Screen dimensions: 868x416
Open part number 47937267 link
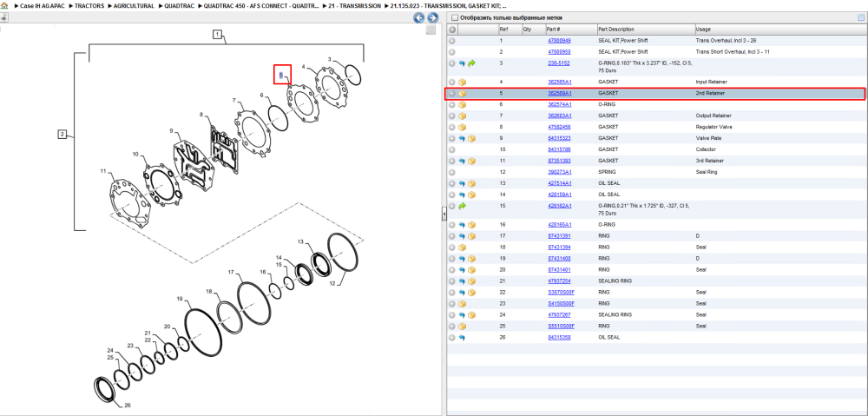(x=559, y=314)
